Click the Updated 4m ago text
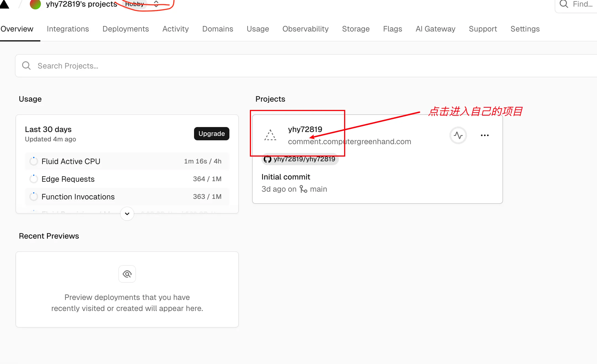The image size is (597, 364). [50, 139]
